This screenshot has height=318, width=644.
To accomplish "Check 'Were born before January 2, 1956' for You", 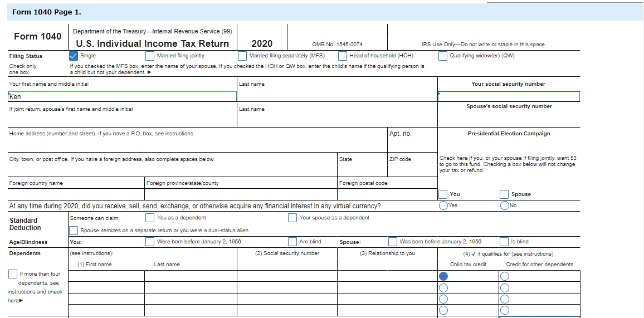I will 150,242.
